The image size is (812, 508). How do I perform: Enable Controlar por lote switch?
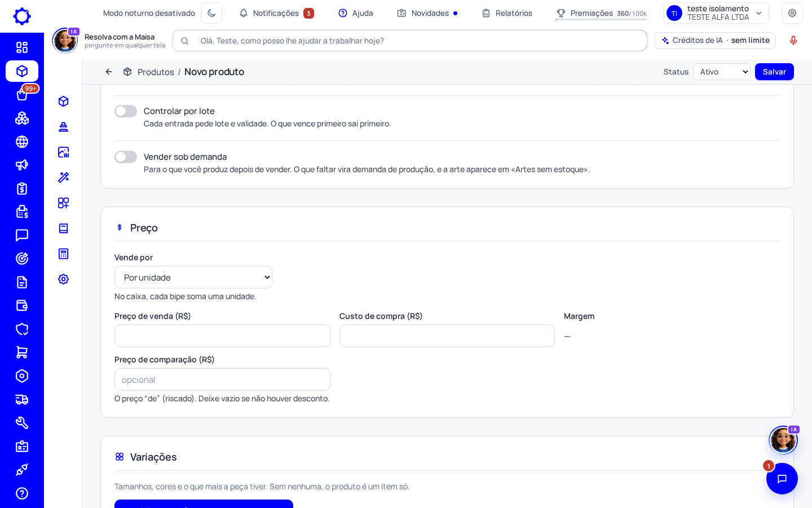pyautogui.click(x=126, y=111)
